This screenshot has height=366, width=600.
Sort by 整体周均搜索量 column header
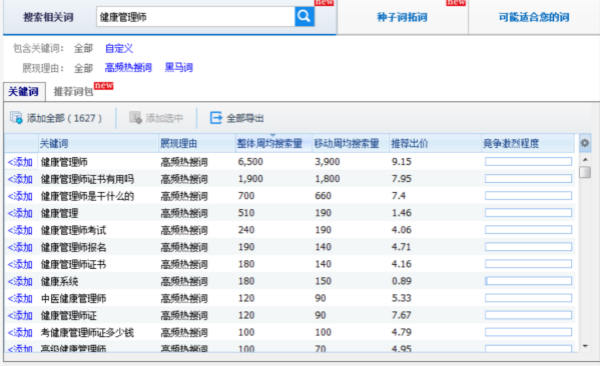269,144
